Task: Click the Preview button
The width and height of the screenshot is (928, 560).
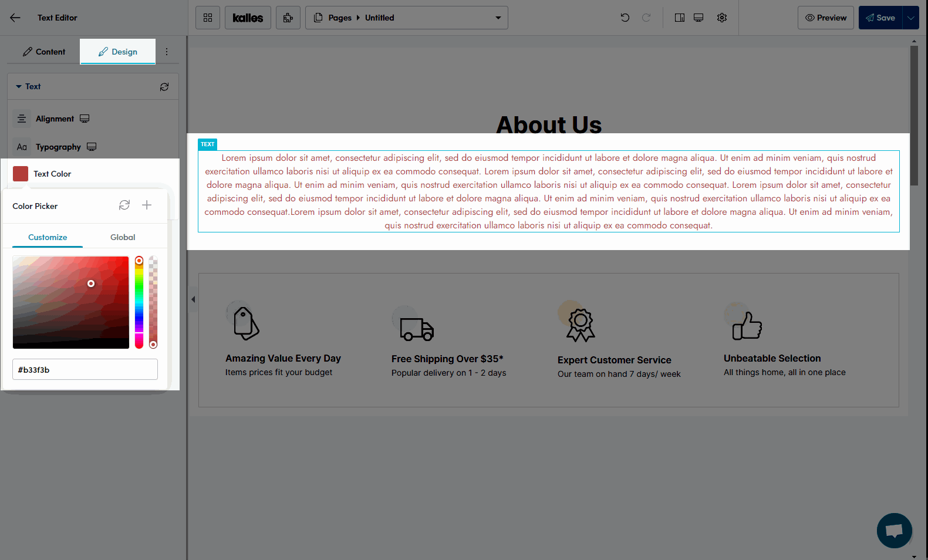Action: 826,18
